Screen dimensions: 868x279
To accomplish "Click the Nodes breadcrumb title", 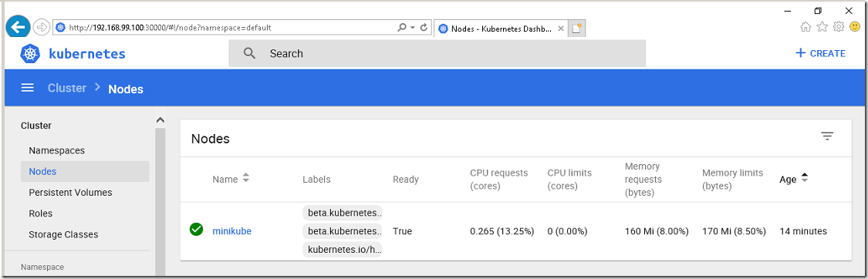I will tap(126, 89).
